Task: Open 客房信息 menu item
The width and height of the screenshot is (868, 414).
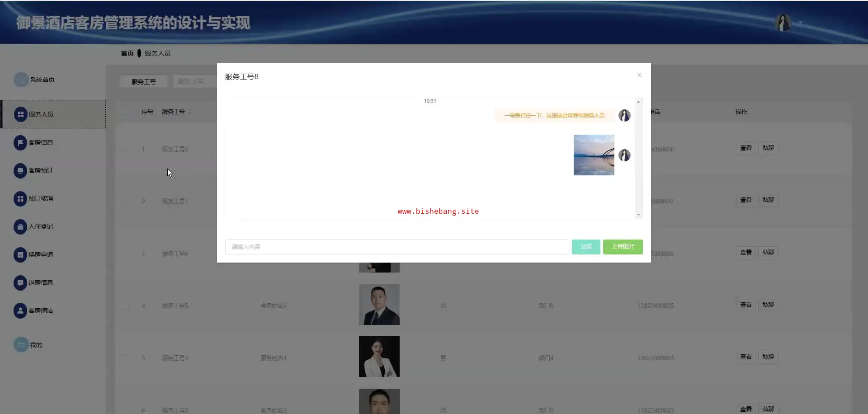Action: tap(53, 142)
